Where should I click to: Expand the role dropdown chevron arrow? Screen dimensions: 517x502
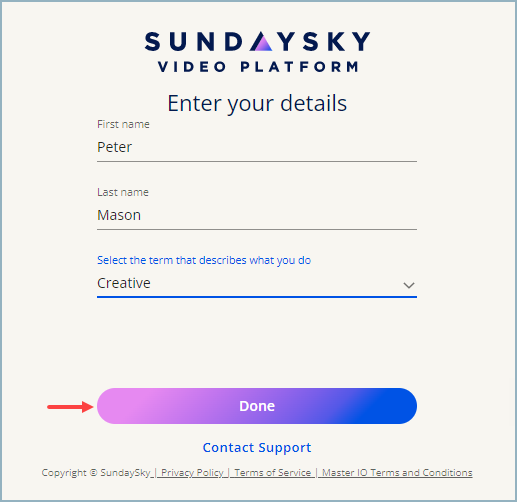pos(409,285)
